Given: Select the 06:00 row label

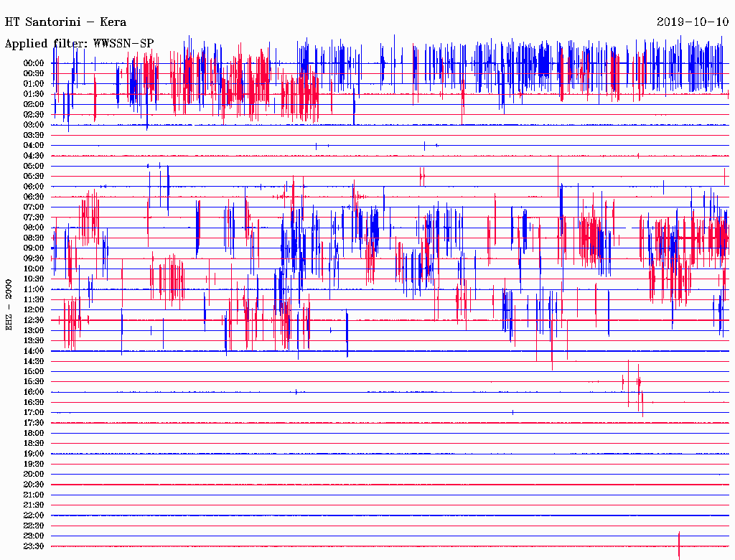Looking at the screenshot, I should (34, 187).
